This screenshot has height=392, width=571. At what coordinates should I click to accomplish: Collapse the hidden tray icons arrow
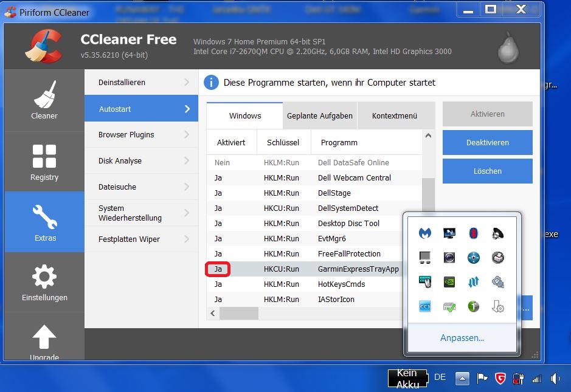tap(462, 378)
